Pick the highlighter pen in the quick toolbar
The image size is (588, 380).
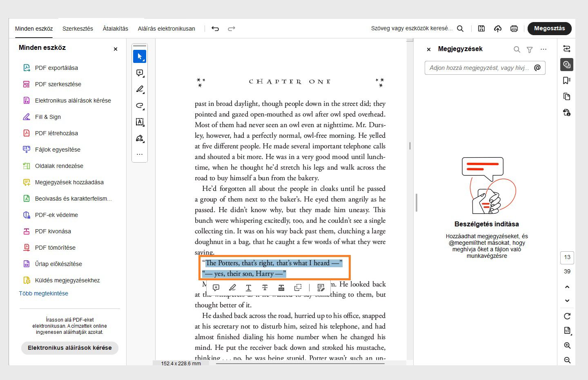pyautogui.click(x=140, y=89)
